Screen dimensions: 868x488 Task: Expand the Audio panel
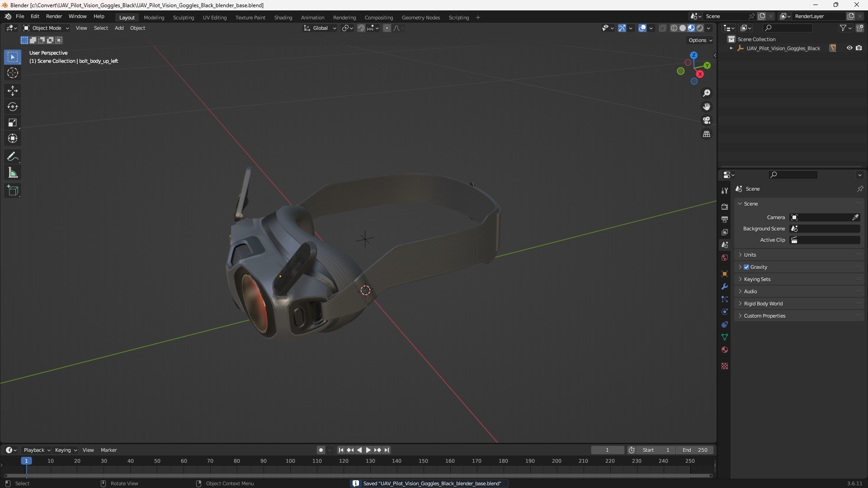click(799, 291)
